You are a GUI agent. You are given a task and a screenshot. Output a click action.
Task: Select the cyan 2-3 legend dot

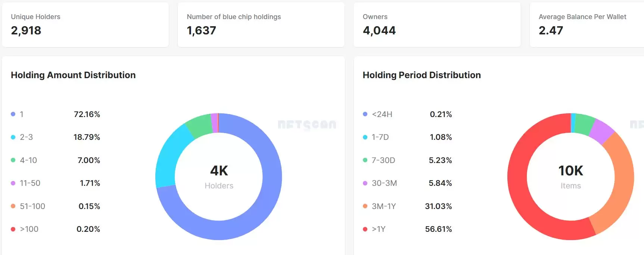coord(13,137)
